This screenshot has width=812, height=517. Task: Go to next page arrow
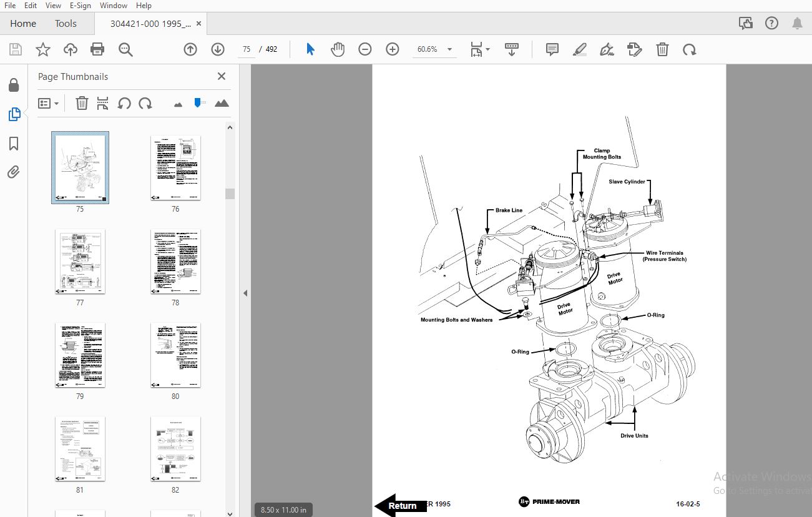click(217, 49)
